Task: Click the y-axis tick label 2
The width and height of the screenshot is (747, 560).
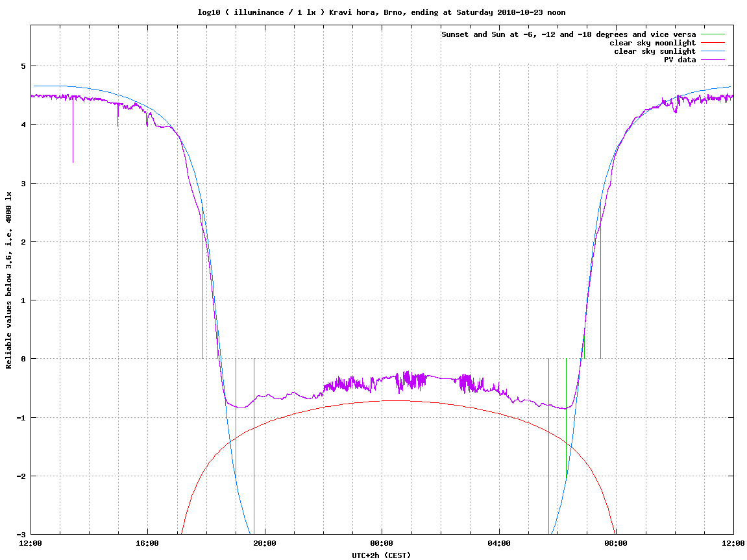Action: (x=23, y=242)
